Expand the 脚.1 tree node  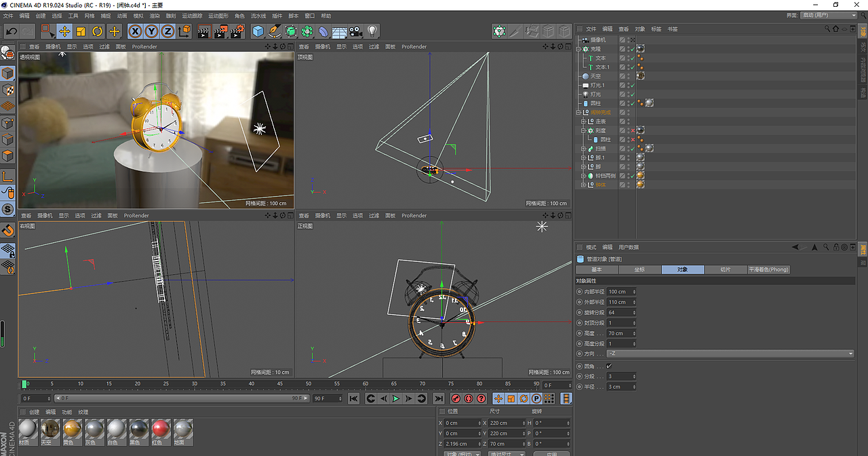583,157
